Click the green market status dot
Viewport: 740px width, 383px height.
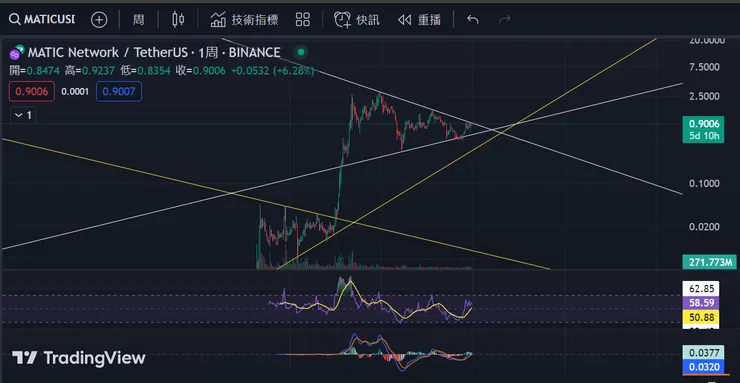pos(302,52)
